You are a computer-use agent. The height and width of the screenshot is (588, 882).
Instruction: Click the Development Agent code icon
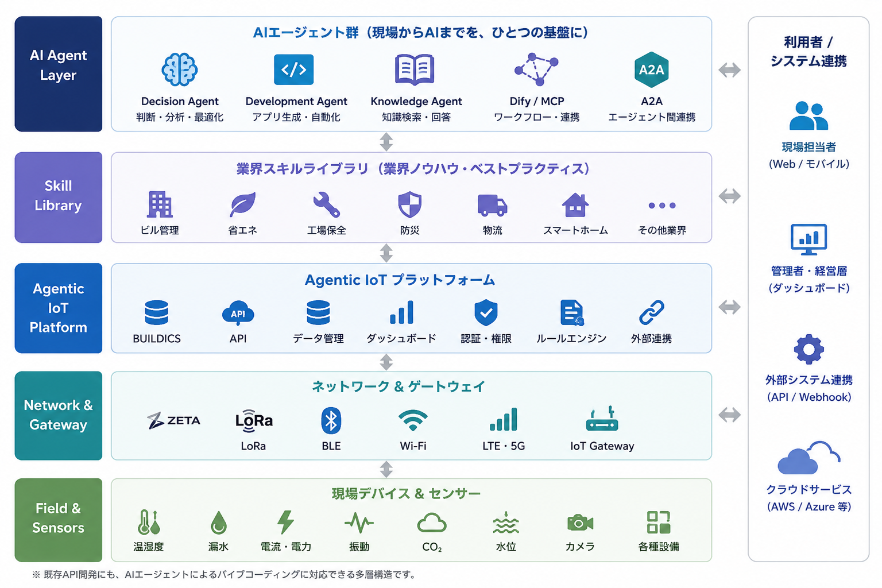click(x=294, y=69)
